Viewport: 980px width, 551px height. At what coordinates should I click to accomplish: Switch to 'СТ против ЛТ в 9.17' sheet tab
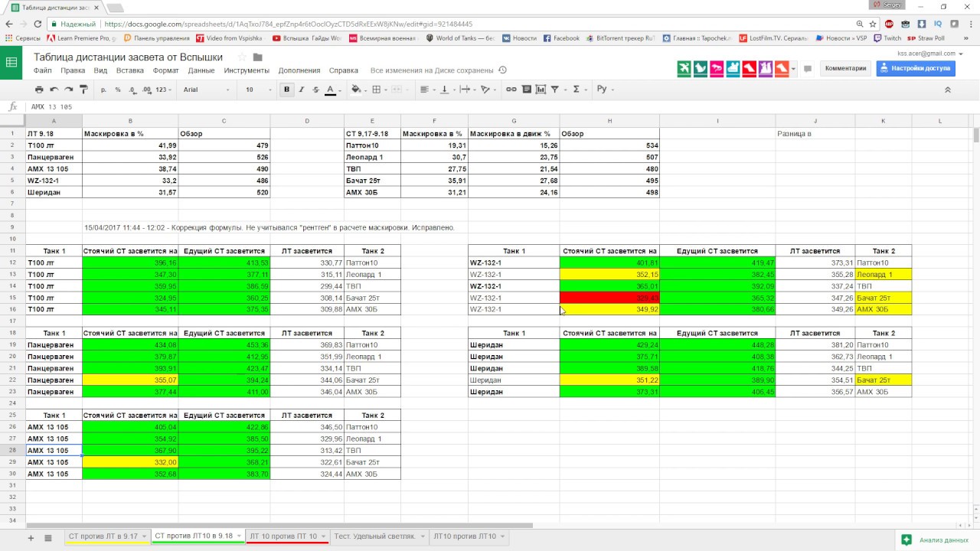coord(106,536)
